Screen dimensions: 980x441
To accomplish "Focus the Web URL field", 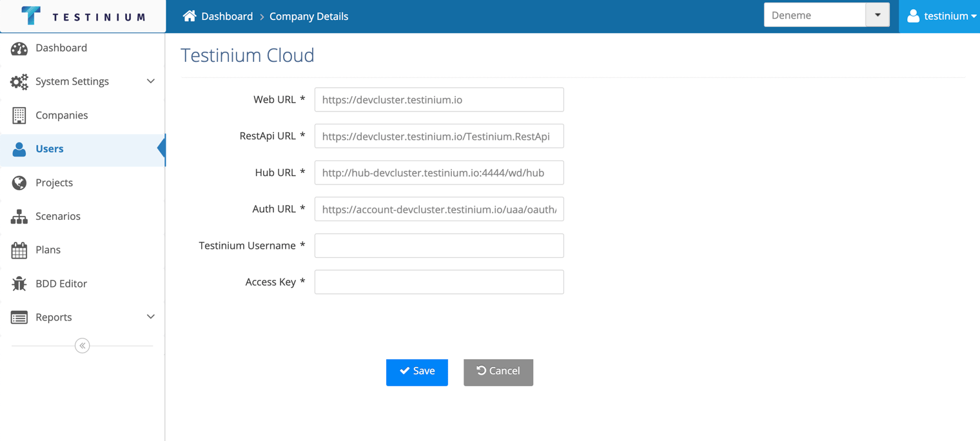I will [x=439, y=100].
